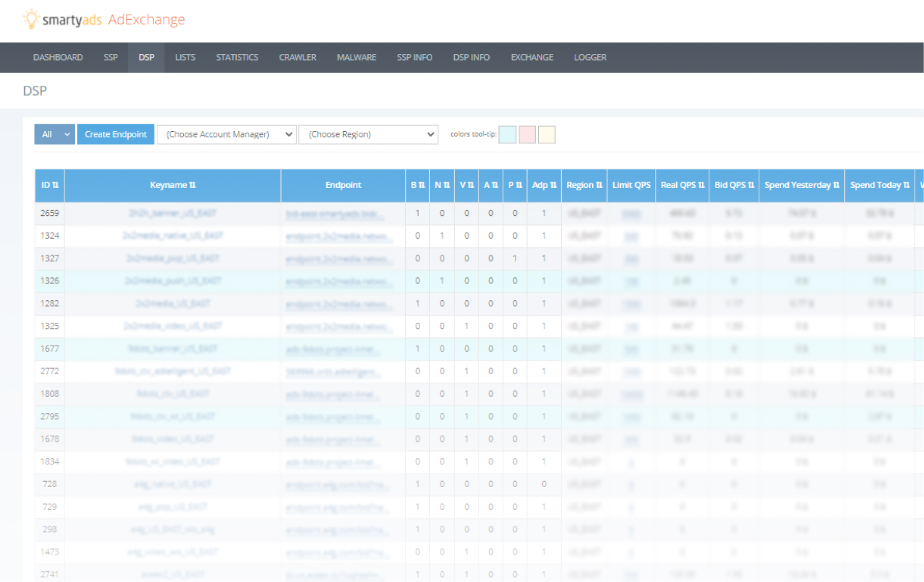
Task: Click the Create Endpoint button
Action: tap(115, 134)
